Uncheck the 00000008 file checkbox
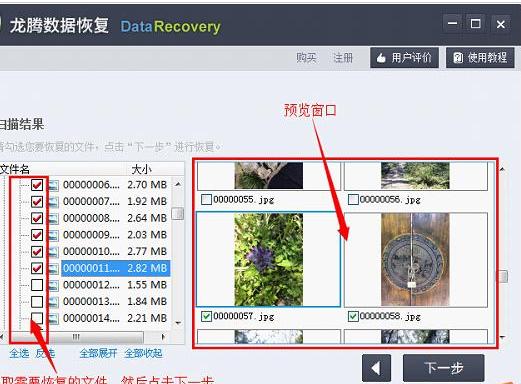This screenshot has height=384, width=521. pos(37,218)
